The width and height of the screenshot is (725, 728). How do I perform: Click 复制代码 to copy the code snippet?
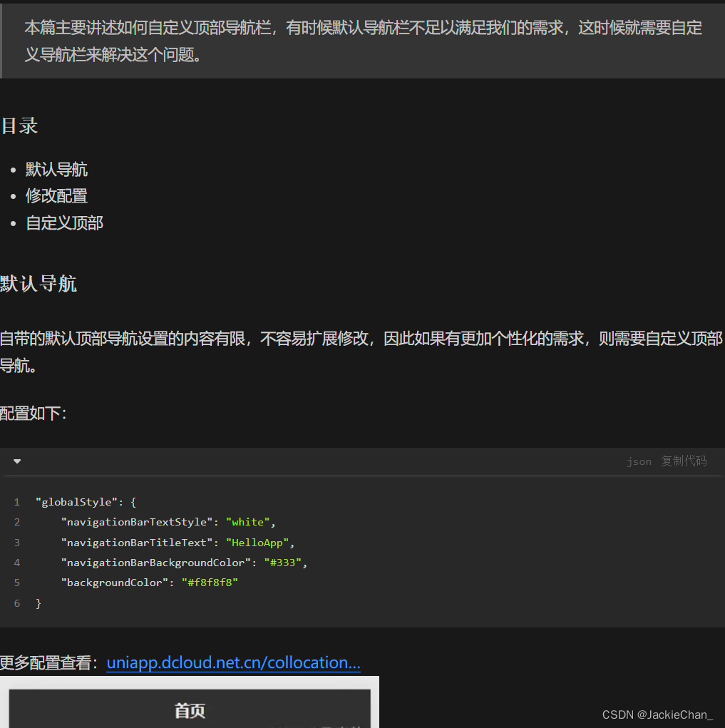click(683, 461)
